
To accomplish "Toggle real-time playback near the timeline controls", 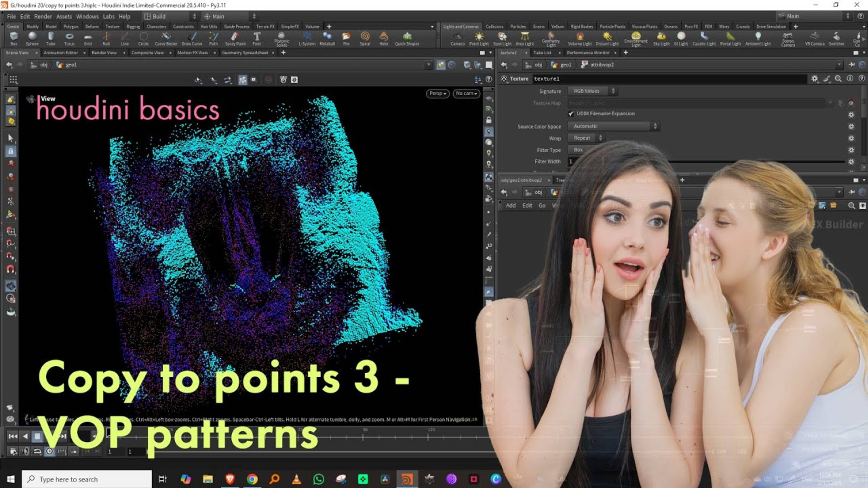I will (x=49, y=451).
